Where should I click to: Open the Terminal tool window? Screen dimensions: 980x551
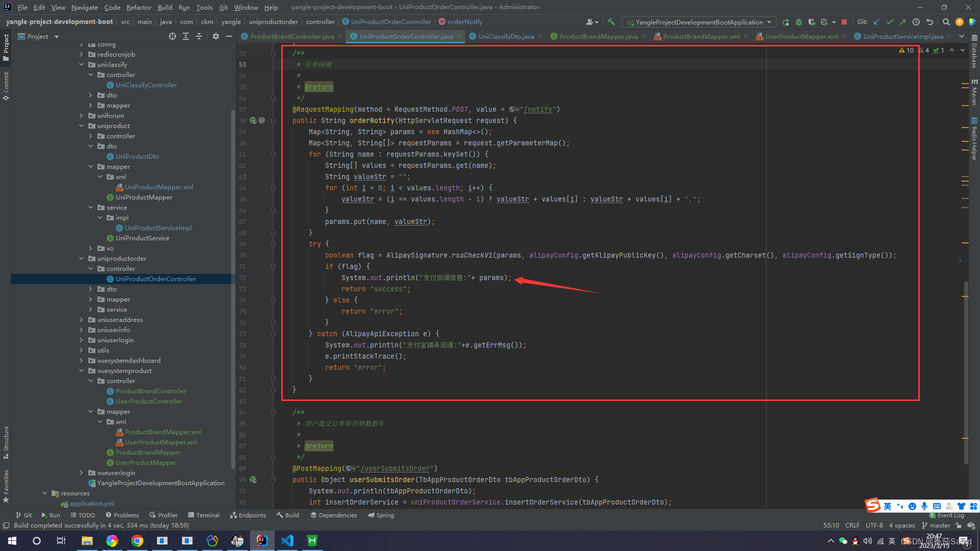pyautogui.click(x=204, y=515)
